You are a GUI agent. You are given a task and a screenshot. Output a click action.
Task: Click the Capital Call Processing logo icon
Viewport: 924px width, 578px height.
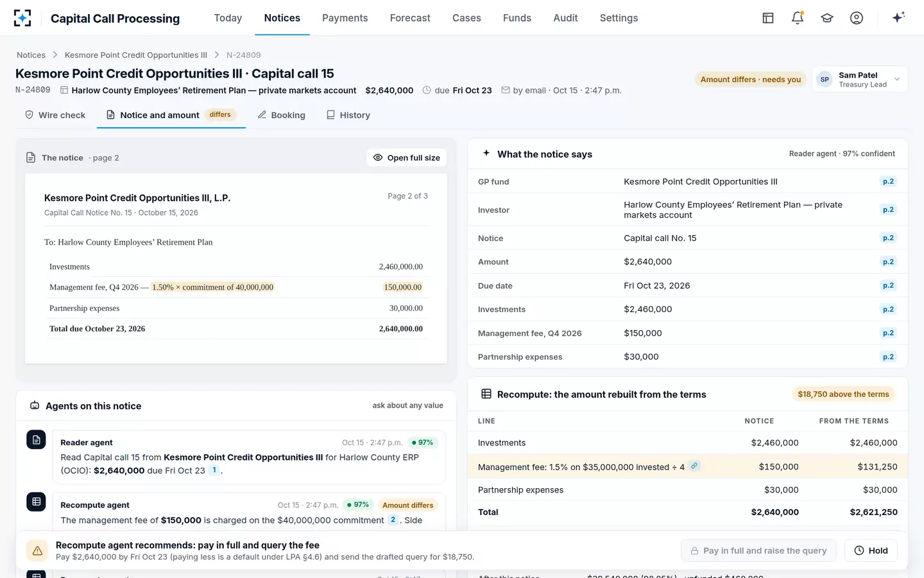coord(22,18)
